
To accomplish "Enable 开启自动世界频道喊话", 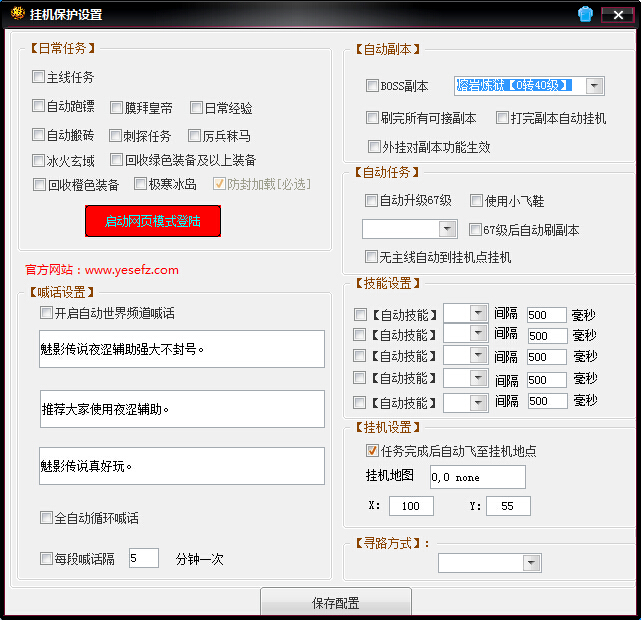I will (x=47, y=313).
